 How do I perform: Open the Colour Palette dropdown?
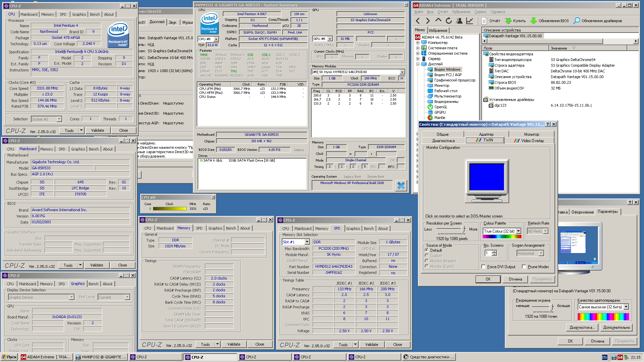coord(519,231)
